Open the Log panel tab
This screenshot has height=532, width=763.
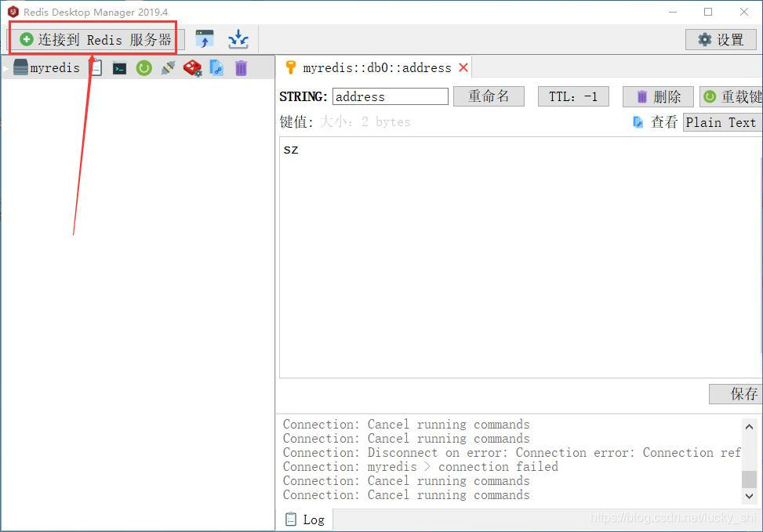(x=306, y=519)
